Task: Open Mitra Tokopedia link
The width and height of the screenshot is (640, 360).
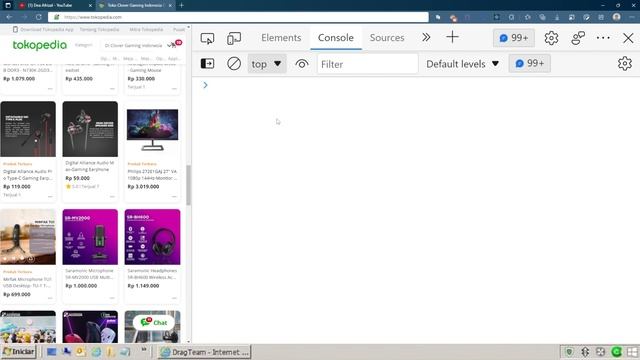Action: click(146, 29)
